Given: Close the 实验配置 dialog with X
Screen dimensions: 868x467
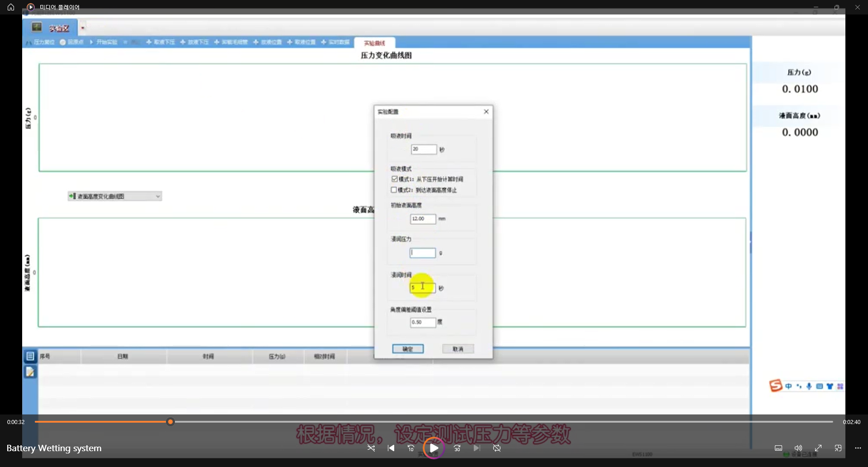Looking at the screenshot, I should 486,112.
